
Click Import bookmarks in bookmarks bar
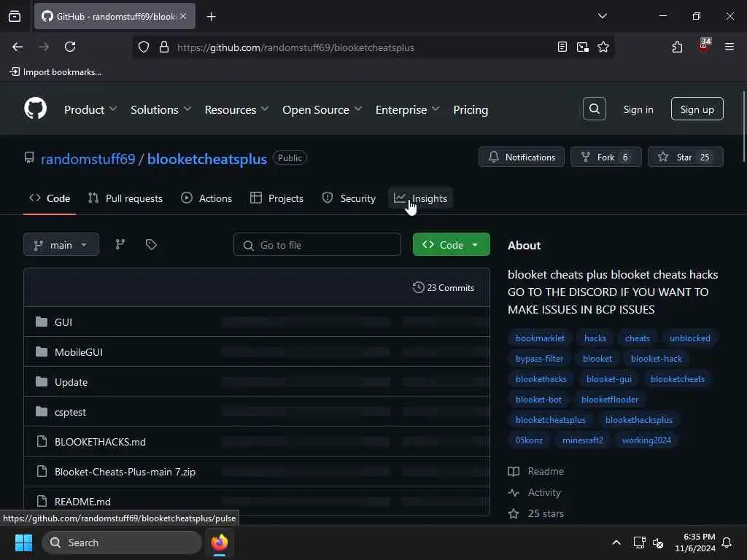point(55,72)
